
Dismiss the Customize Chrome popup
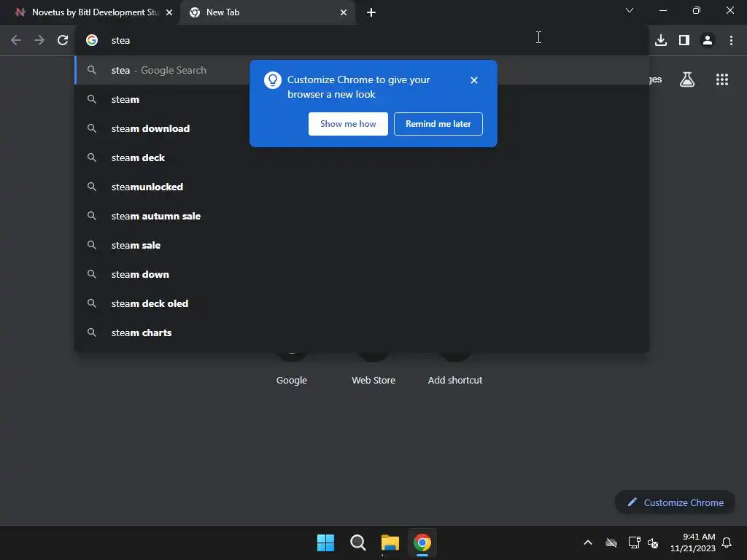pos(473,80)
